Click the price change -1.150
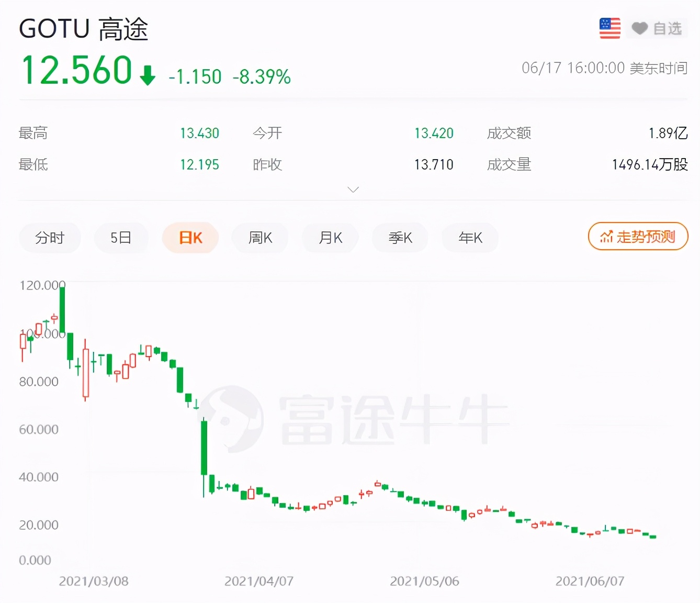Image resolution: width=700 pixels, height=603 pixels. [195, 77]
